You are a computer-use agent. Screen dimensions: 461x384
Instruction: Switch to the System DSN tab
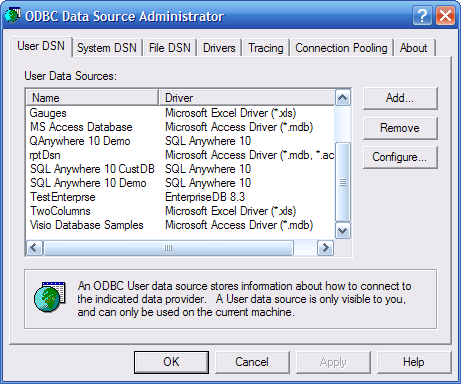pos(107,48)
